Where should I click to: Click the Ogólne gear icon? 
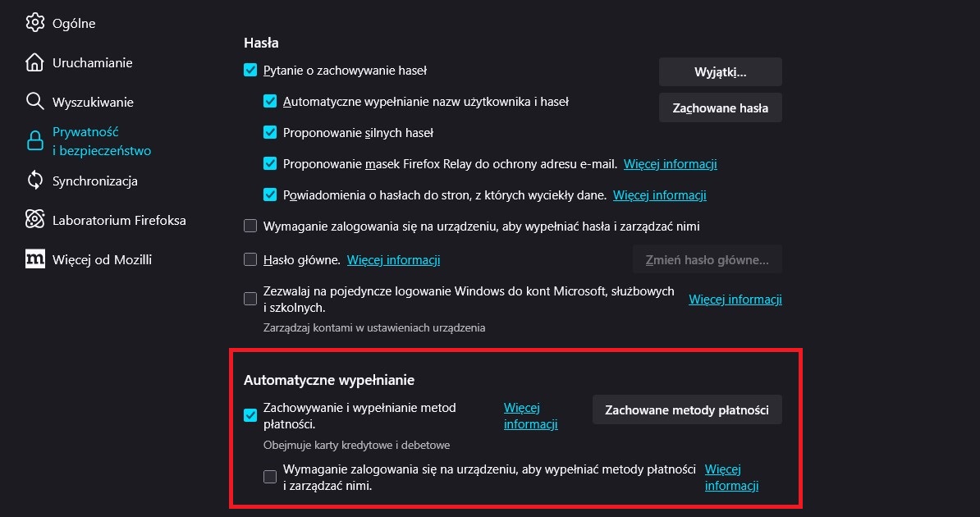(34, 23)
